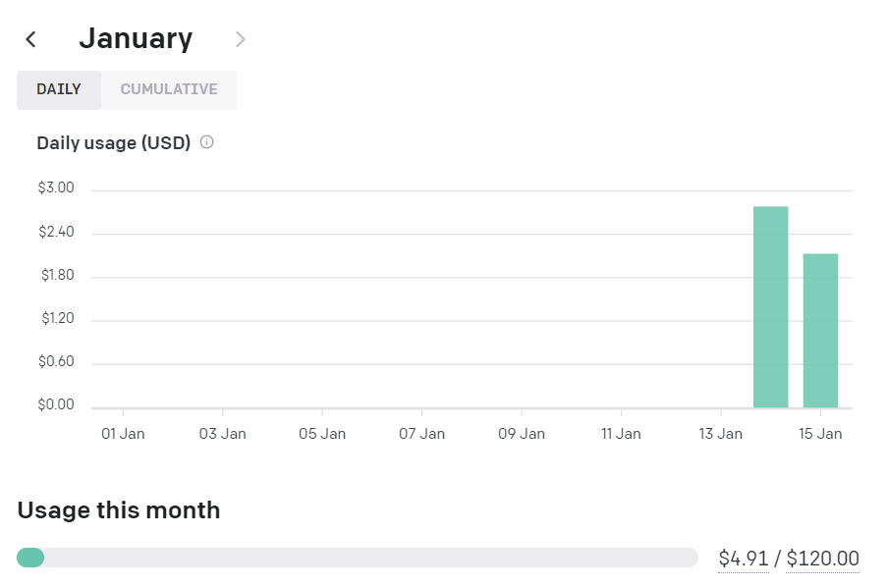Click the 07 Jan axis label
Image resolution: width=888 pixels, height=588 pixels.
[x=422, y=434]
